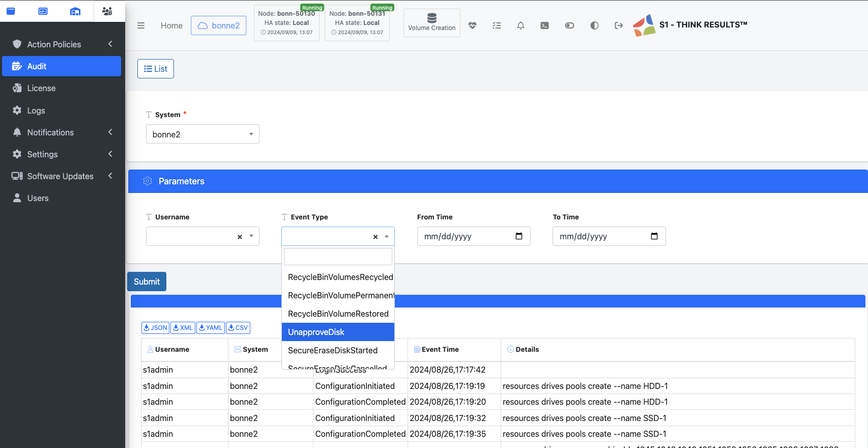Clear the Username field selection
Viewport: 868px width, 448px height.
click(x=240, y=237)
